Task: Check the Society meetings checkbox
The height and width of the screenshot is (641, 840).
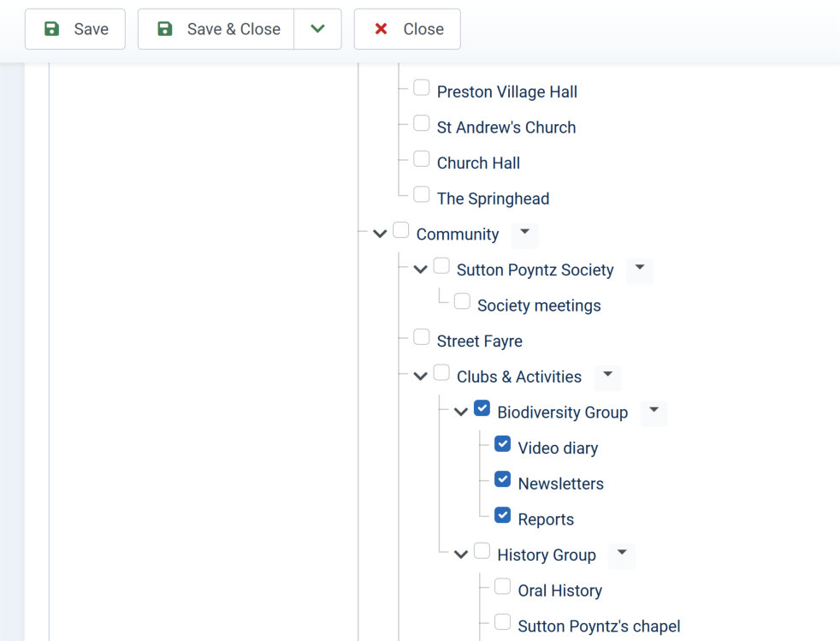Action: pos(462,301)
